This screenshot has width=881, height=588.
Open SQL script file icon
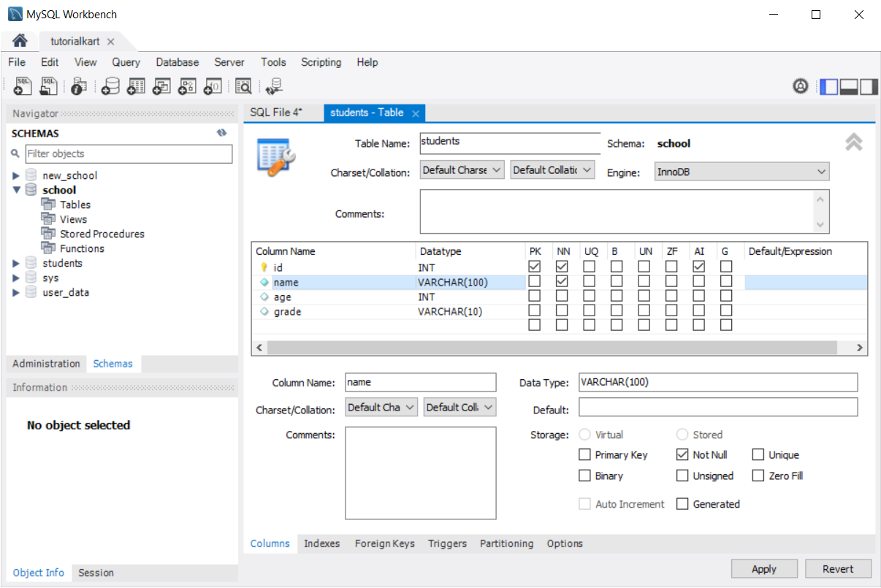[x=48, y=86]
